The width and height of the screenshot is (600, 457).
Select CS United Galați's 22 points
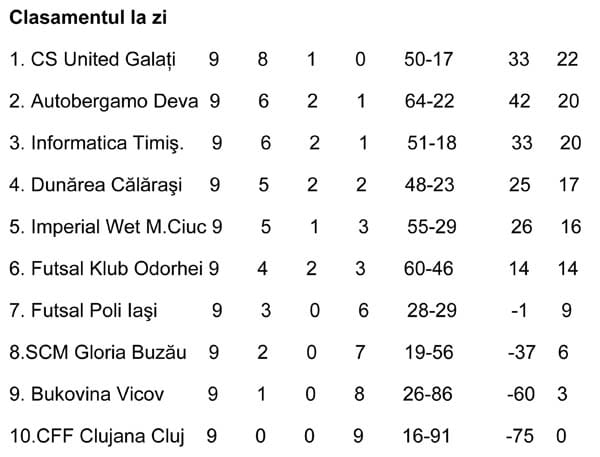(567, 59)
